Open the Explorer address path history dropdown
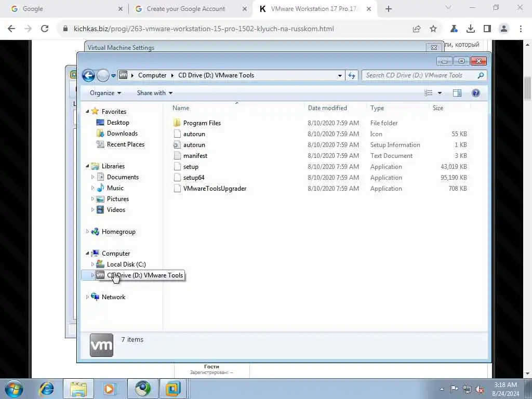This screenshot has width=532, height=399. click(340, 76)
